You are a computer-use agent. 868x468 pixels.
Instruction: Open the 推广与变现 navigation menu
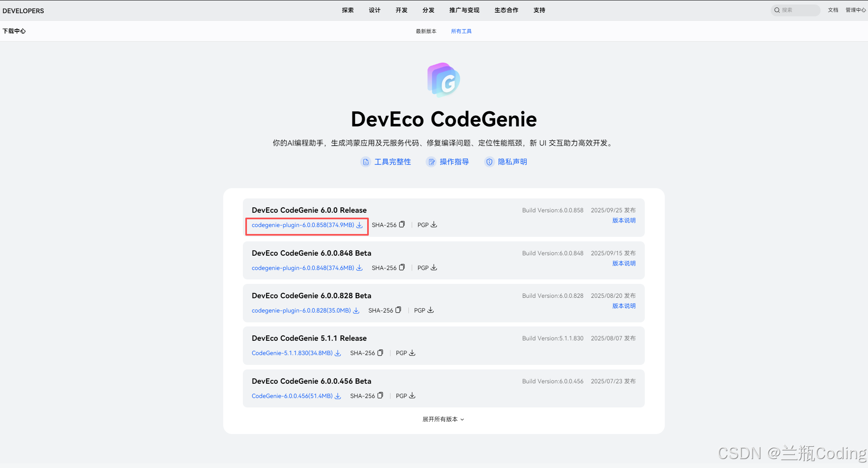point(464,10)
